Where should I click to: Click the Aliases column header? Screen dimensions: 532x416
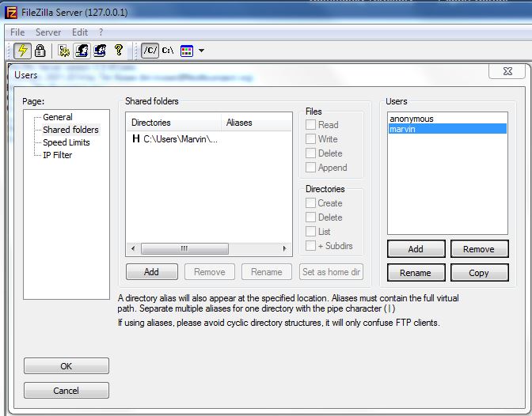pyautogui.click(x=256, y=123)
